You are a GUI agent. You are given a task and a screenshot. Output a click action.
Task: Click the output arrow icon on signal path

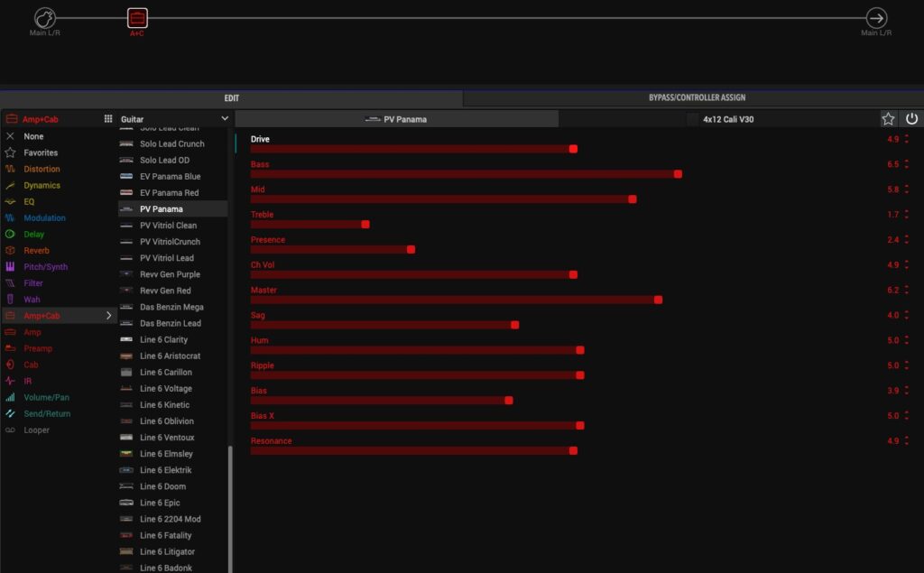click(x=876, y=18)
